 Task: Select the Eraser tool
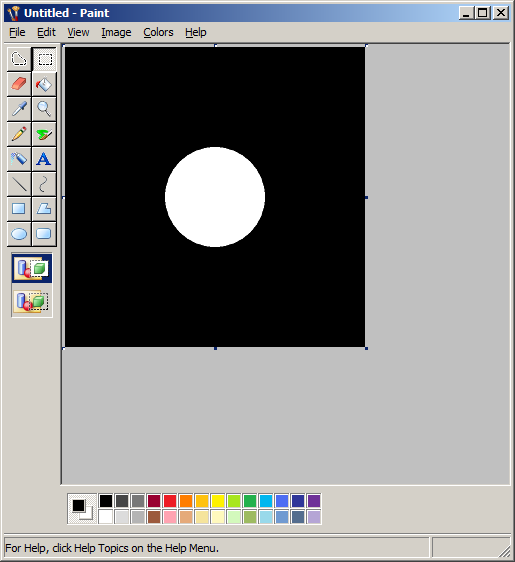click(x=19, y=84)
